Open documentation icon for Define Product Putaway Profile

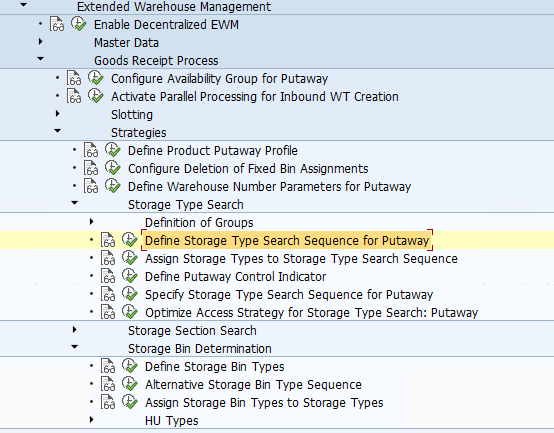pos(91,150)
